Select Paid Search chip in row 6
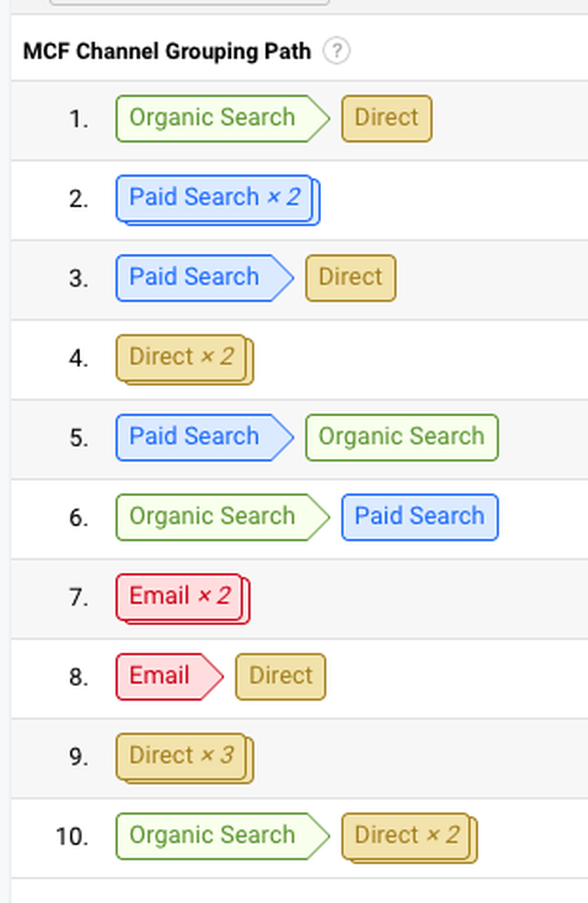This screenshot has height=903, width=588. coord(420,516)
